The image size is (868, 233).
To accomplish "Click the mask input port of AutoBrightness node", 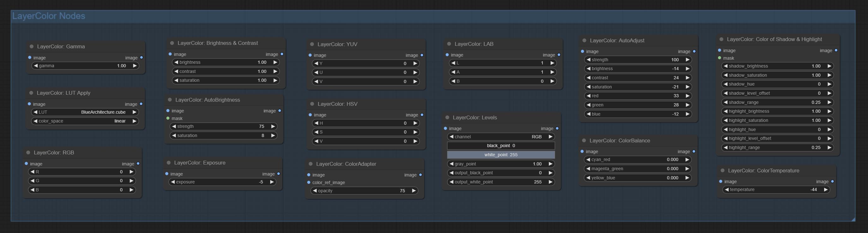I will point(168,118).
